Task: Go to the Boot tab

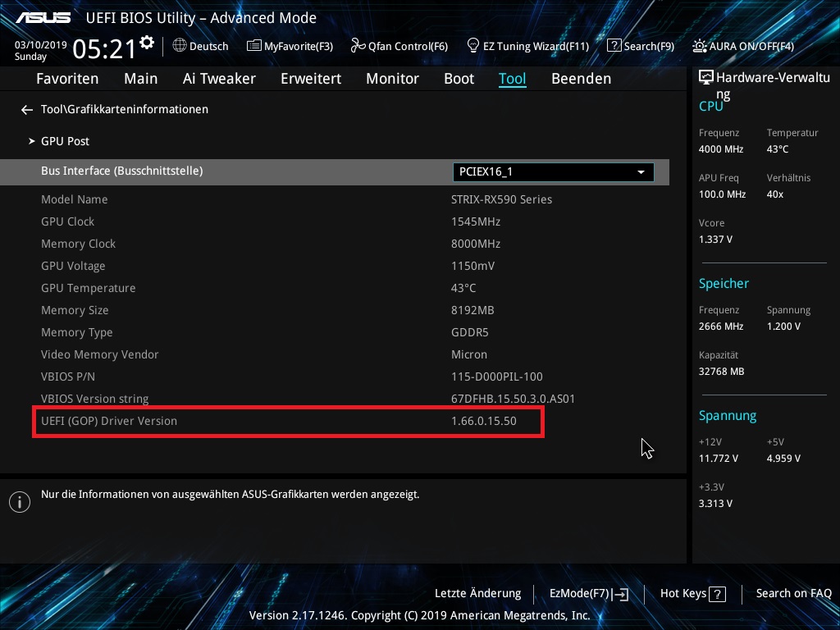Action: pyautogui.click(x=459, y=79)
